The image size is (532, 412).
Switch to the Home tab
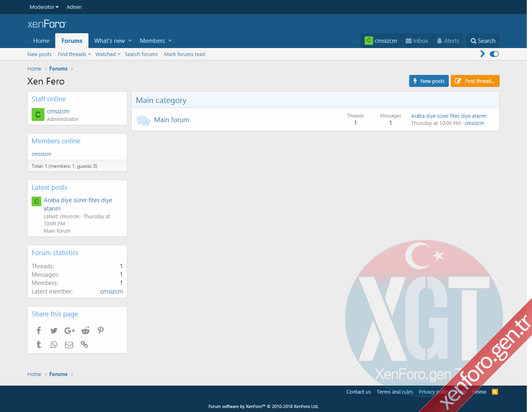[41, 41]
